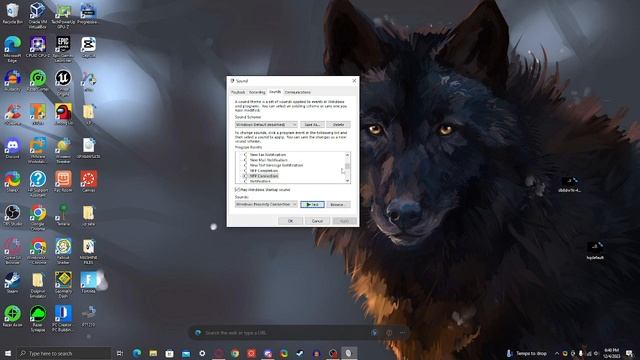Open the Canvas desktop shortcut
The height and width of the screenshot is (360, 640).
tap(88, 182)
